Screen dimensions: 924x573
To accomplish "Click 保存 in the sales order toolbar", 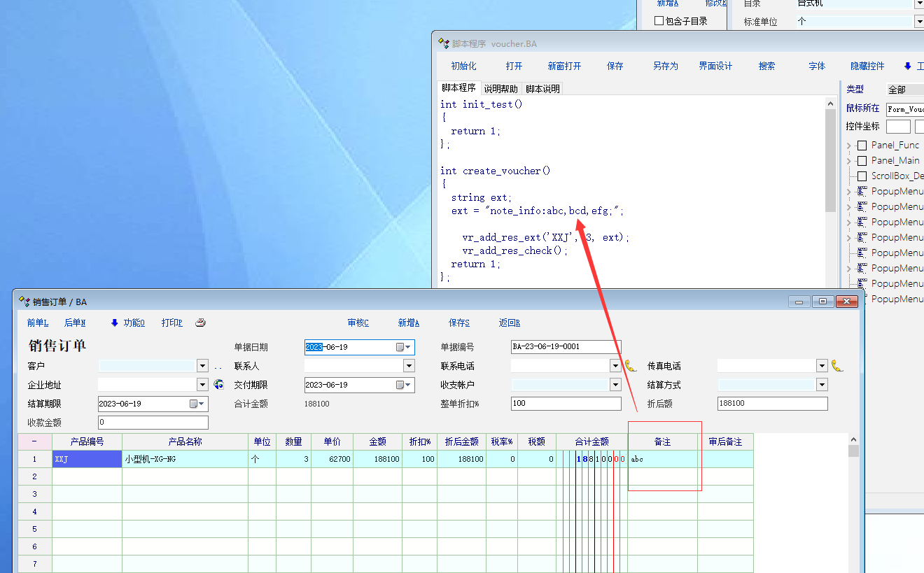I will click(459, 323).
